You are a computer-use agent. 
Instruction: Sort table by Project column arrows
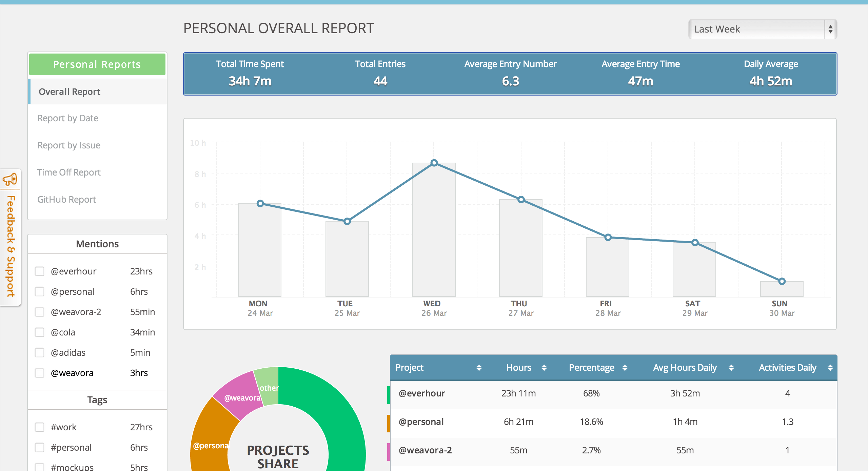pos(479,368)
